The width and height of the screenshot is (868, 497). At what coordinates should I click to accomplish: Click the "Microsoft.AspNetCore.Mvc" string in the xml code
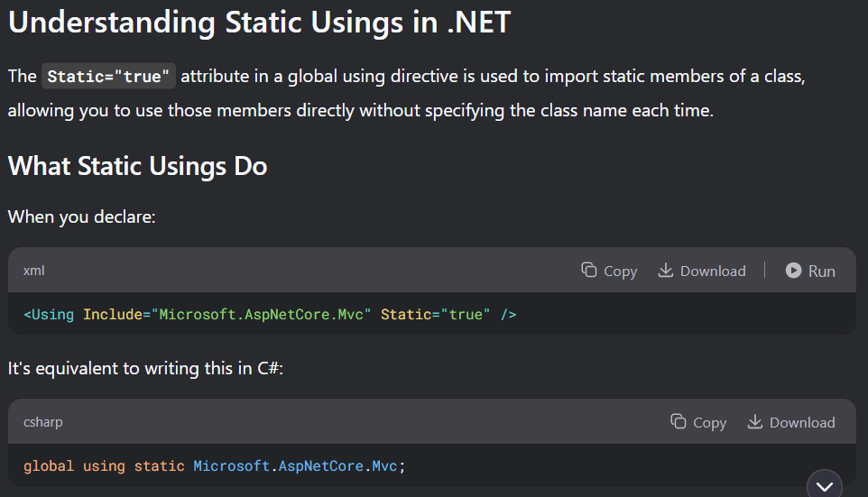point(264,315)
